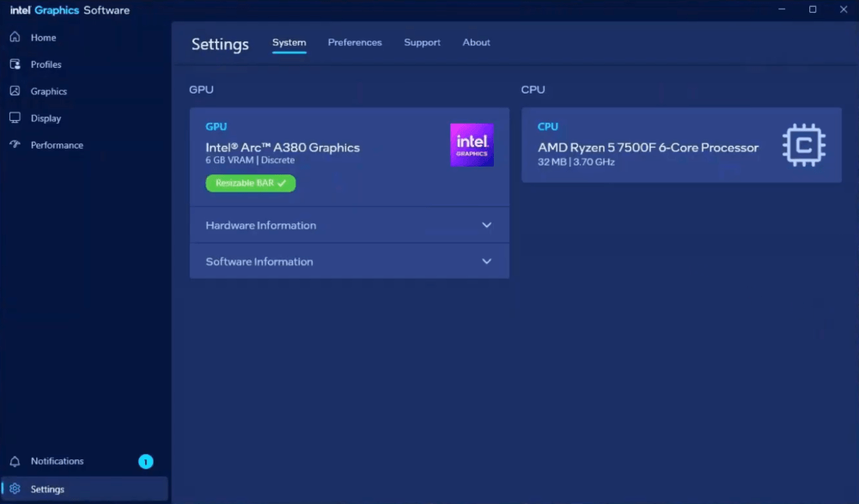Image resolution: width=859 pixels, height=504 pixels.
Task: Switch to the Preferences tab
Action: 355,42
